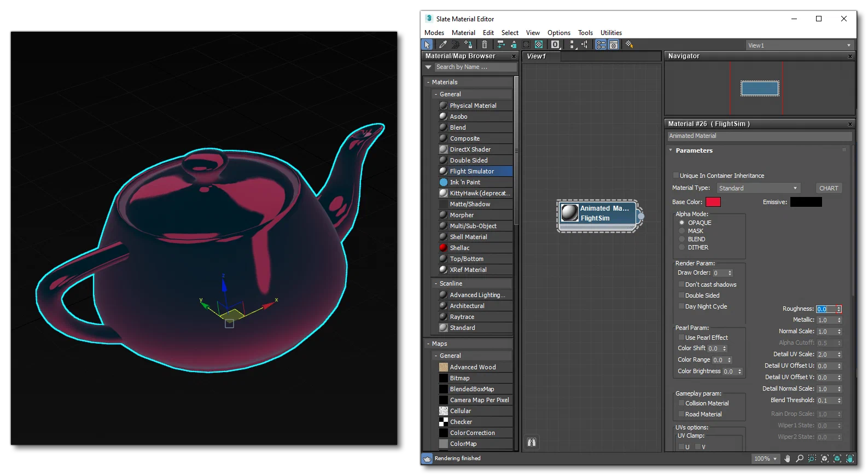Open the Modes menu
Image resolution: width=868 pixels, height=476 pixels.
pos(434,33)
